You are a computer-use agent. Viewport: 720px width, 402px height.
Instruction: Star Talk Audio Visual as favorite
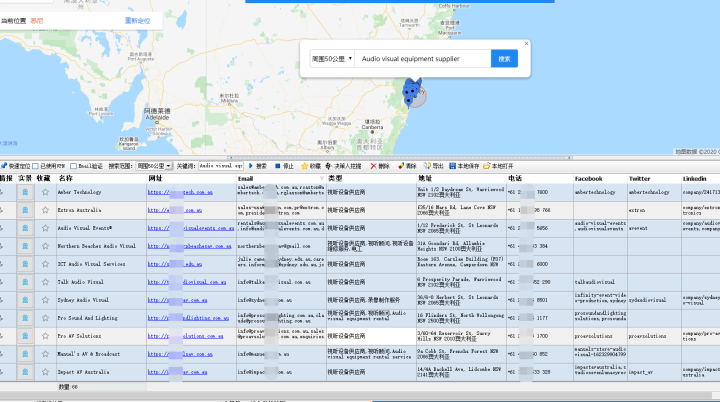click(45, 282)
